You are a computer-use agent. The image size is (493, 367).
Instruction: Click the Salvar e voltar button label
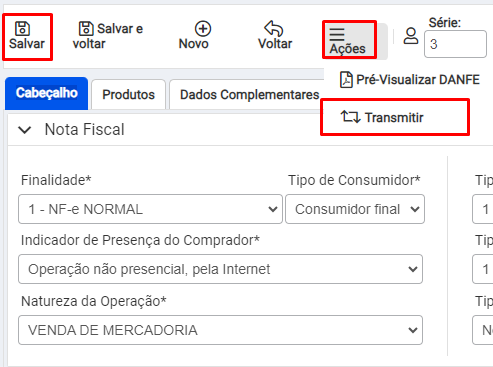pyautogui.click(x=108, y=36)
